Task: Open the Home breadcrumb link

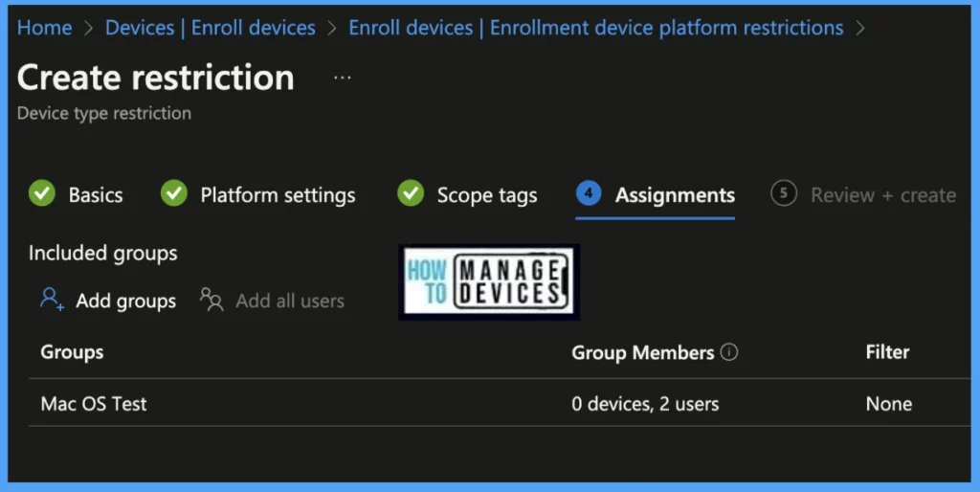Action: pos(44,28)
